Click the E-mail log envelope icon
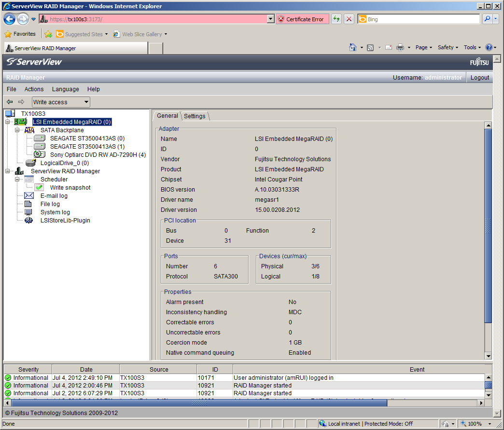This screenshot has height=430, width=504. coord(29,195)
